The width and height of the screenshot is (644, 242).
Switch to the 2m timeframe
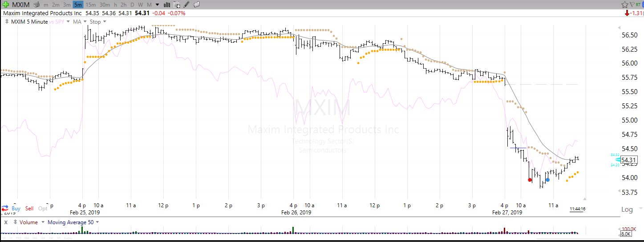click(x=56, y=5)
